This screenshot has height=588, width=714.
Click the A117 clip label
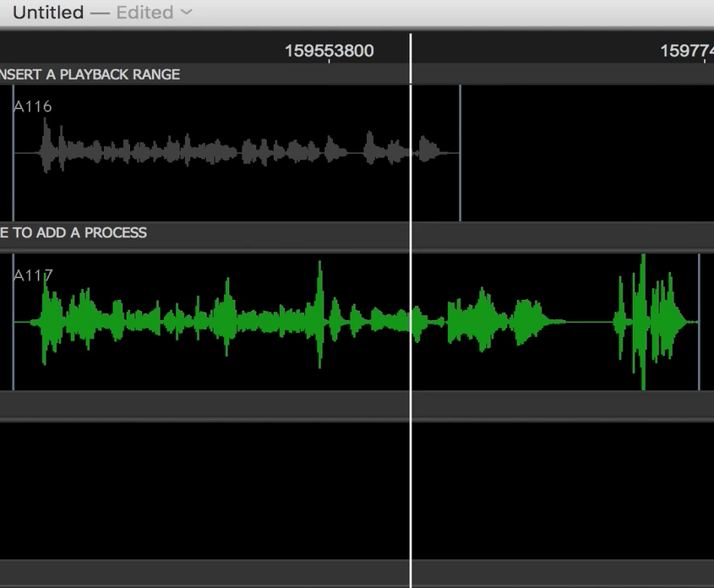pyautogui.click(x=33, y=275)
